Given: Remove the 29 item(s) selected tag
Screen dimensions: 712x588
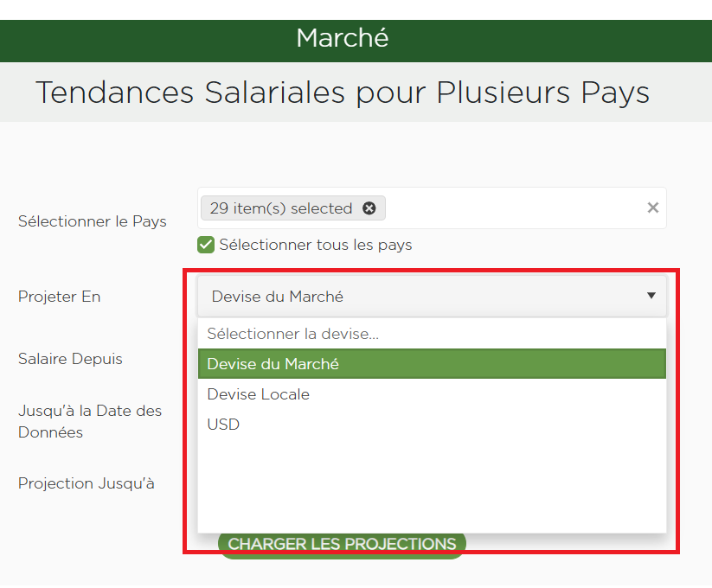Looking at the screenshot, I should tap(369, 208).
